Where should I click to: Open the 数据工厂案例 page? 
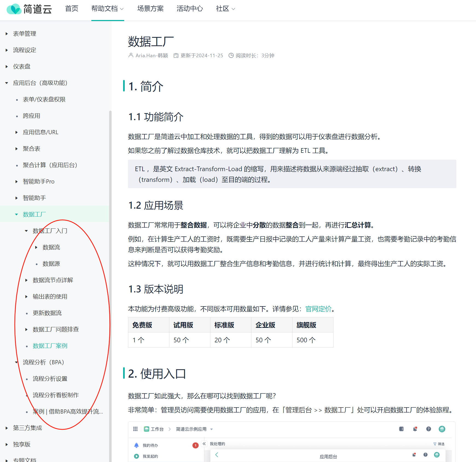tap(50, 346)
